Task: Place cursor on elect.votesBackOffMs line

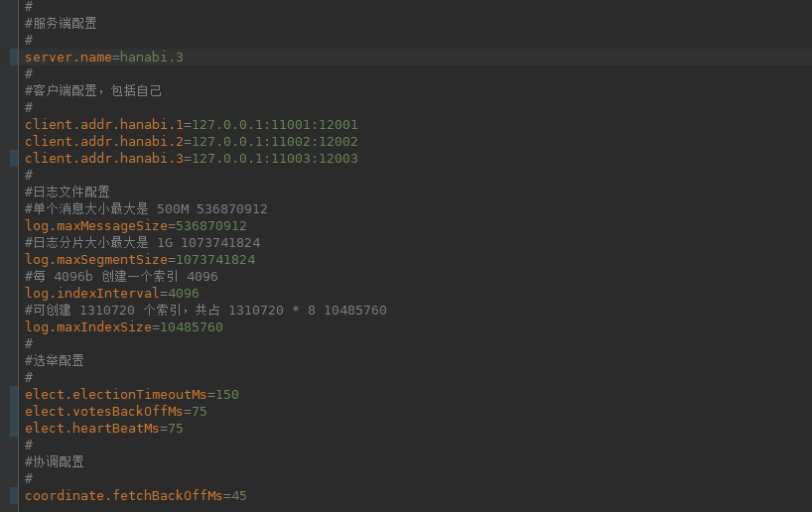Action: [116, 412]
